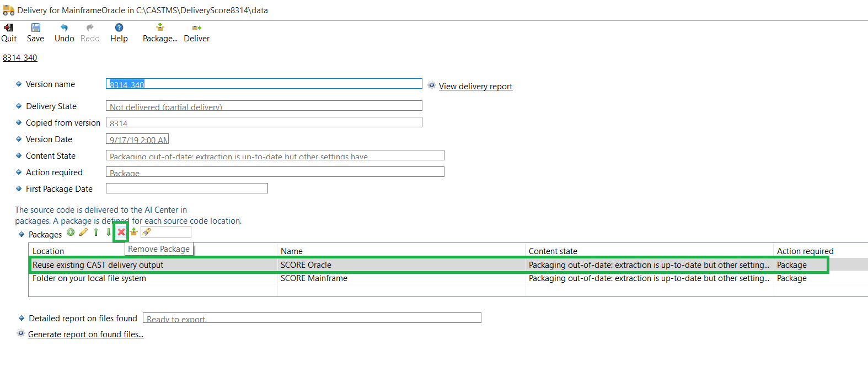868x367 pixels.
Task: Edit the selected package with pencil icon
Action: [83, 233]
